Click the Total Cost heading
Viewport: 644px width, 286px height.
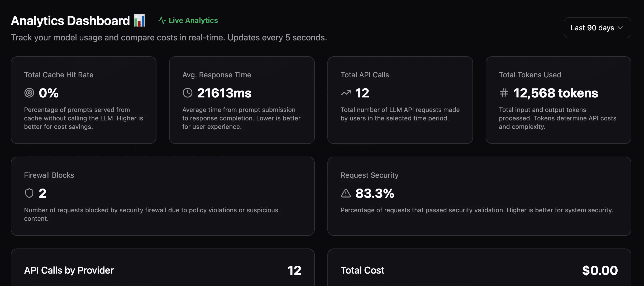[362, 270]
